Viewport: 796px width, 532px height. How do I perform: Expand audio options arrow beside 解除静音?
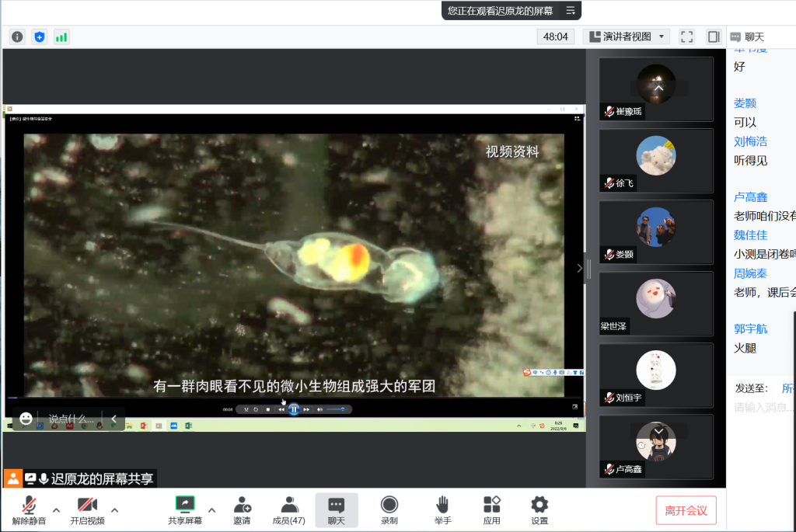pyautogui.click(x=56, y=510)
